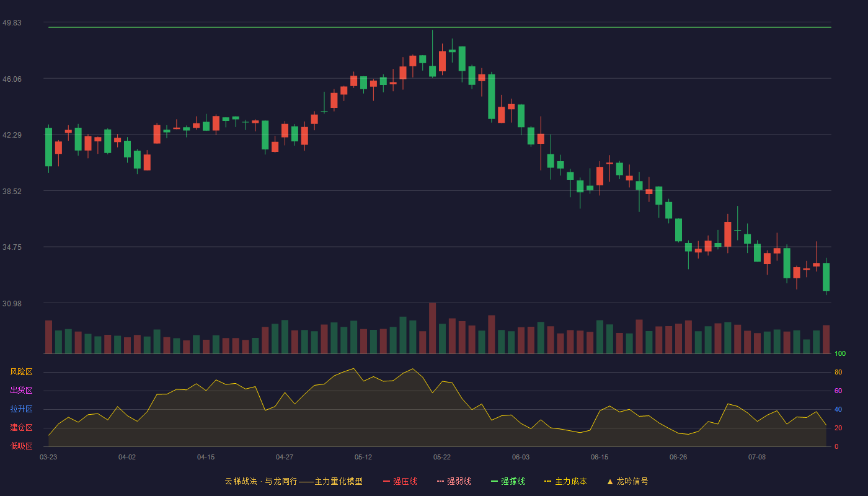Toggle the 强弱线 legend series
The height and width of the screenshot is (496, 868).
454,481
